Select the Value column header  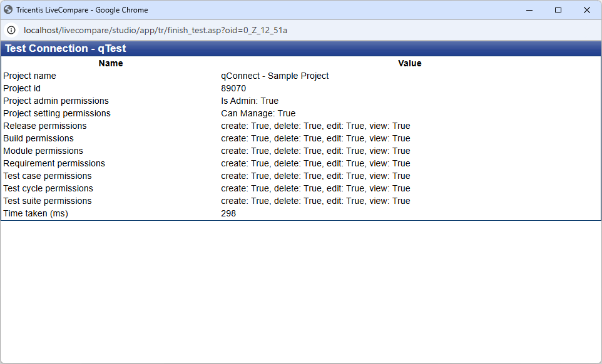click(410, 63)
